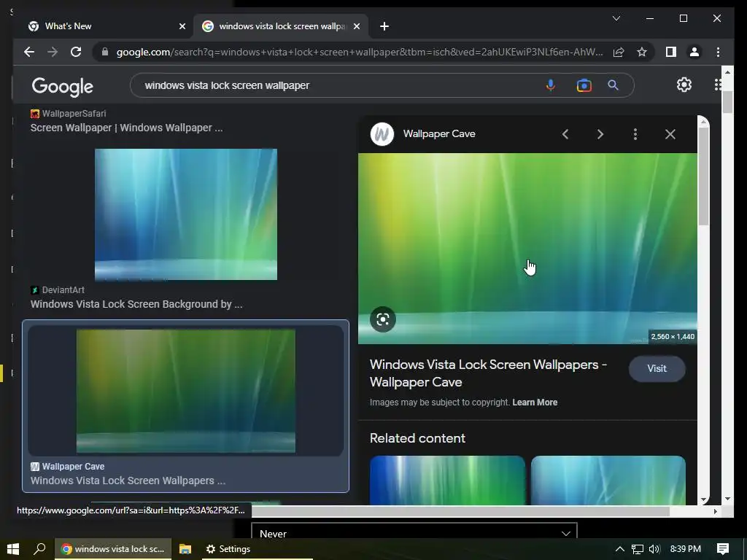Viewport: 747px width, 560px height.
Task: Open the notification center
Action: 723,549
